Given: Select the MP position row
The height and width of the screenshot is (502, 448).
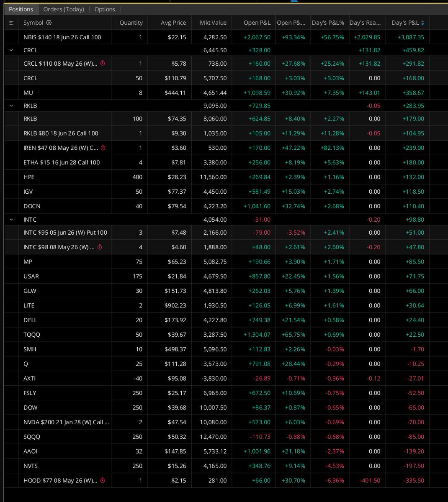Looking at the screenshot, I should tap(226, 262).
